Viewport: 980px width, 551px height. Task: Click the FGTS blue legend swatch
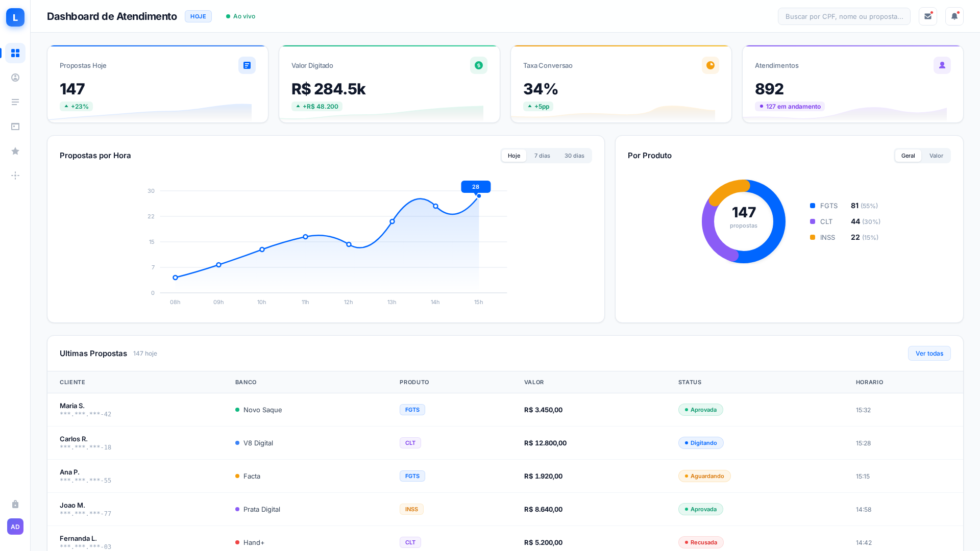coord(813,206)
